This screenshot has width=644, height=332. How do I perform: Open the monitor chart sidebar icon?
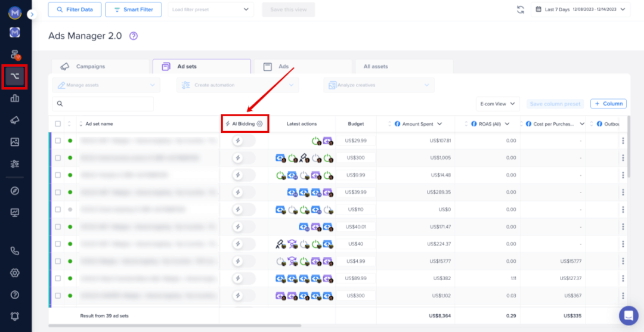[15, 213]
